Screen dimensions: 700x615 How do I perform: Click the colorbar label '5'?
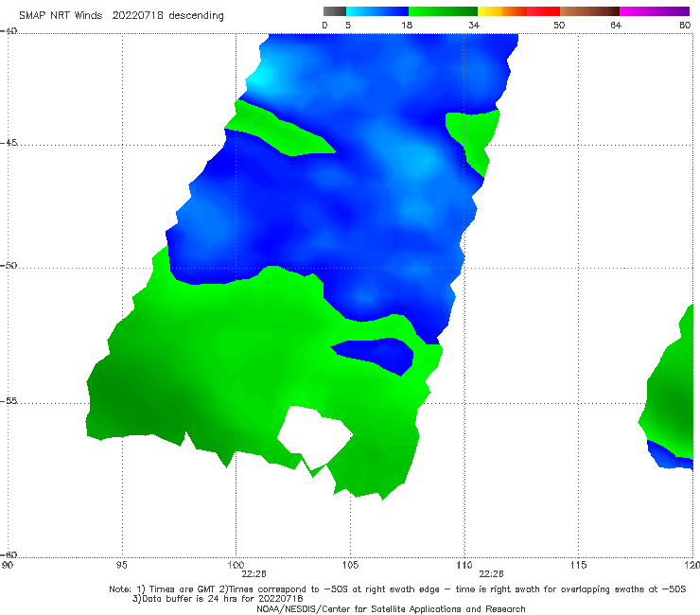tap(348, 26)
